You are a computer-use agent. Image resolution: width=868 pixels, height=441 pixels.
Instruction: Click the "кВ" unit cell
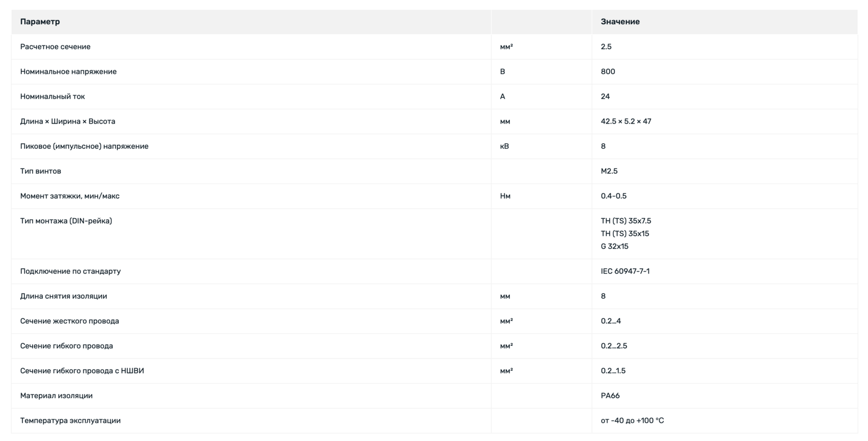pyautogui.click(x=504, y=146)
